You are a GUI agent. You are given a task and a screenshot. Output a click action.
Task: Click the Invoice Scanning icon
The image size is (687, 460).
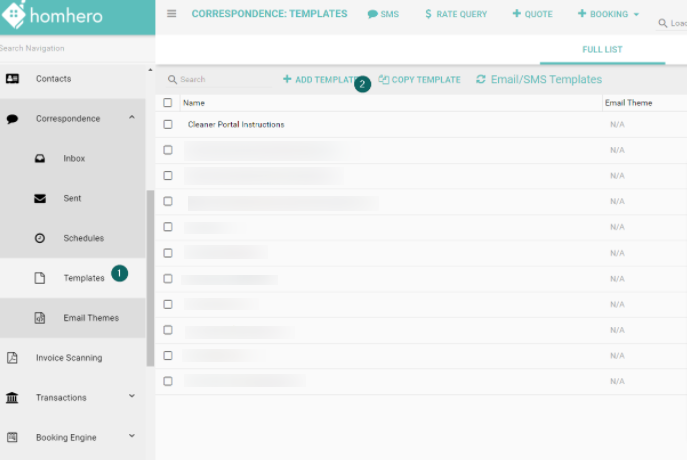click(13, 357)
